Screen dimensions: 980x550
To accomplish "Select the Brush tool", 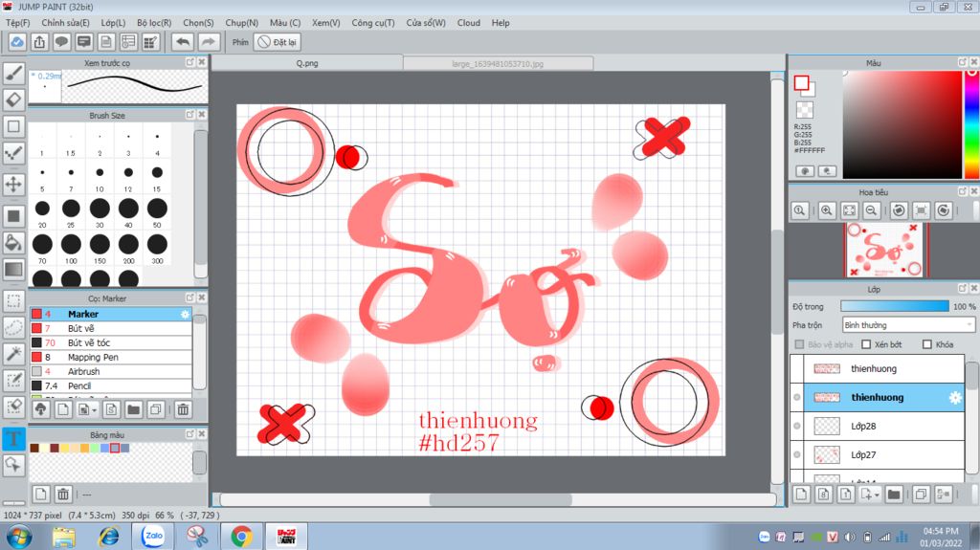I will [x=13, y=73].
